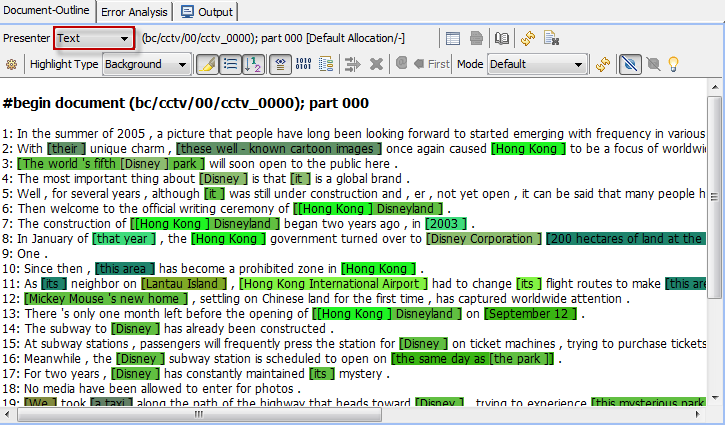The height and width of the screenshot is (425, 725).
Task: Click the yellow lightbulb hint icon
Action: click(x=673, y=64)
